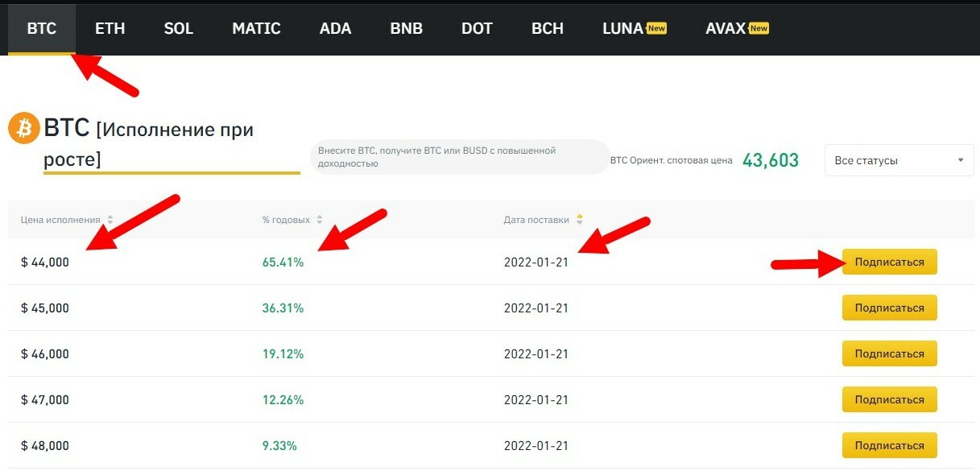The height and width of the screenshot is (471, 980).
Task: Open the DOT tab
Action: coord(477,28)
